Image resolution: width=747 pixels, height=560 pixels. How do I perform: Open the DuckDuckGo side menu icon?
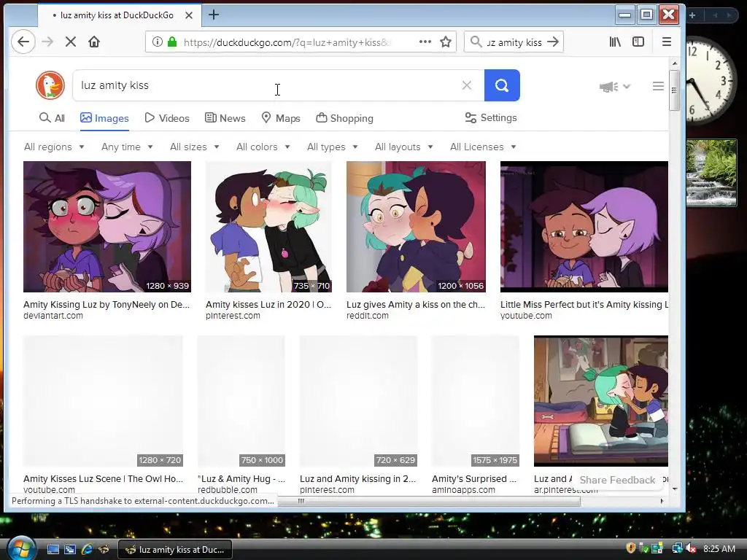658,86
